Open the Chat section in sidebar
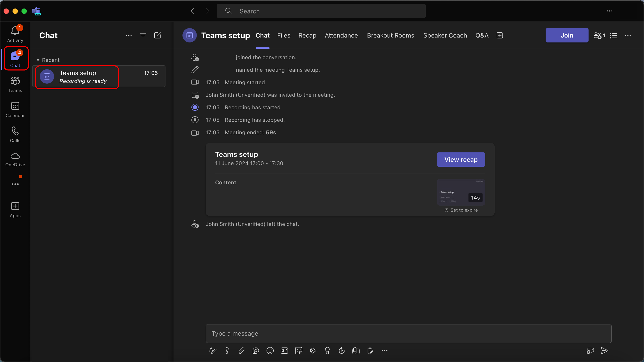Screen dimensions: 644x362 (15, 59)
